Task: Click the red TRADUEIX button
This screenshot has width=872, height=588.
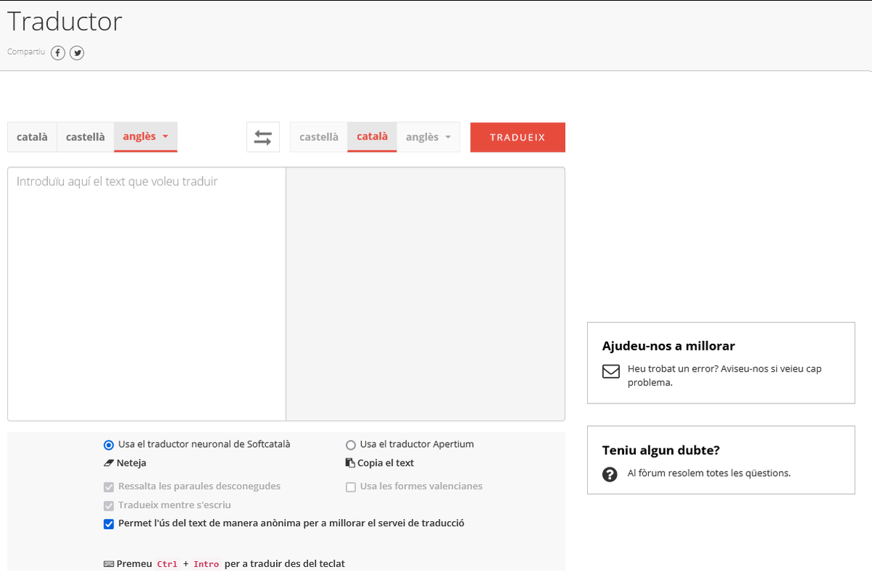Action: coord(517,137)
